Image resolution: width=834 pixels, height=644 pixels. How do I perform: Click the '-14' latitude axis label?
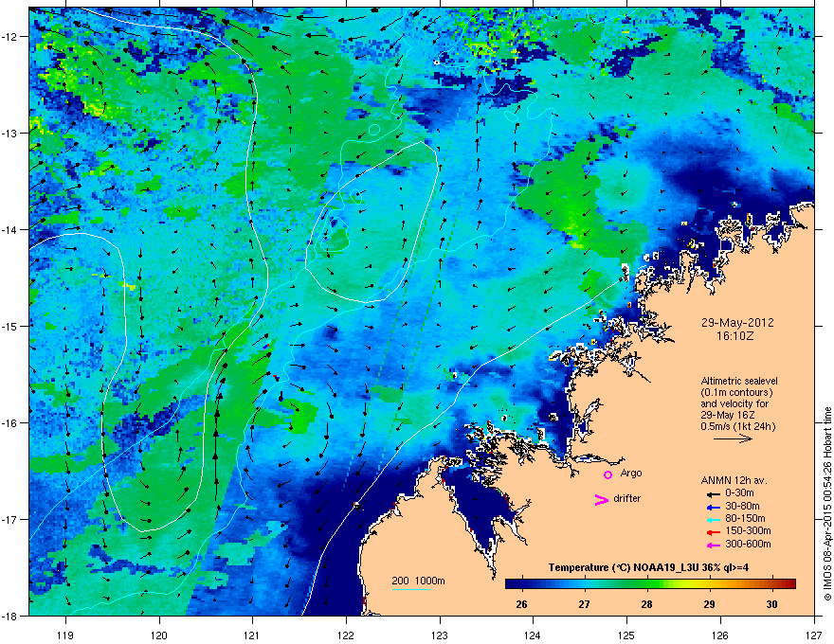click(10, 229)
